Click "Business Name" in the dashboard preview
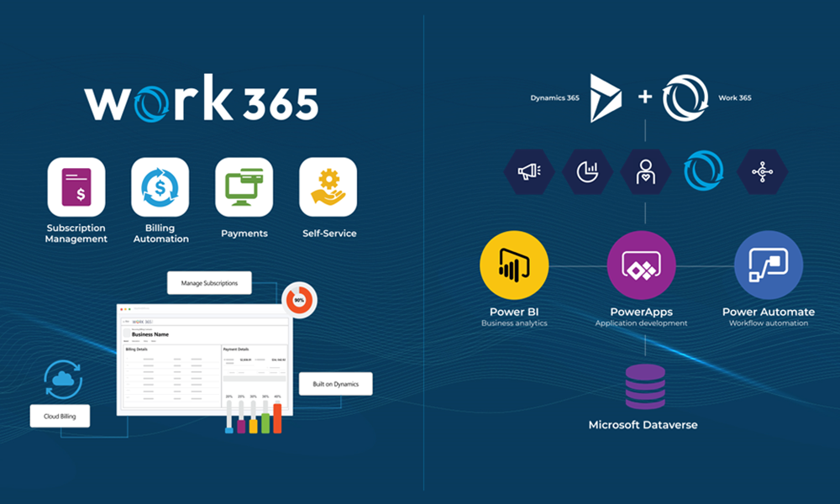Viewport: 840px width, 504px height. click(x=150, y=334)
